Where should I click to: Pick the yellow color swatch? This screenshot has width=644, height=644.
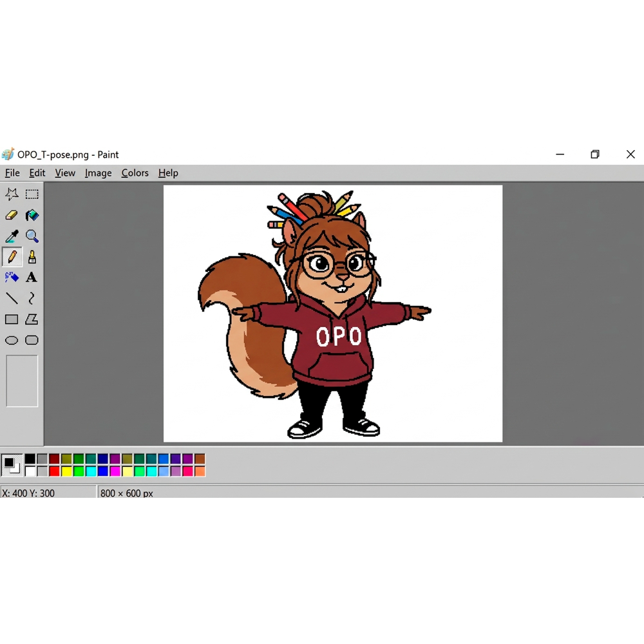[x=66, y=471]
